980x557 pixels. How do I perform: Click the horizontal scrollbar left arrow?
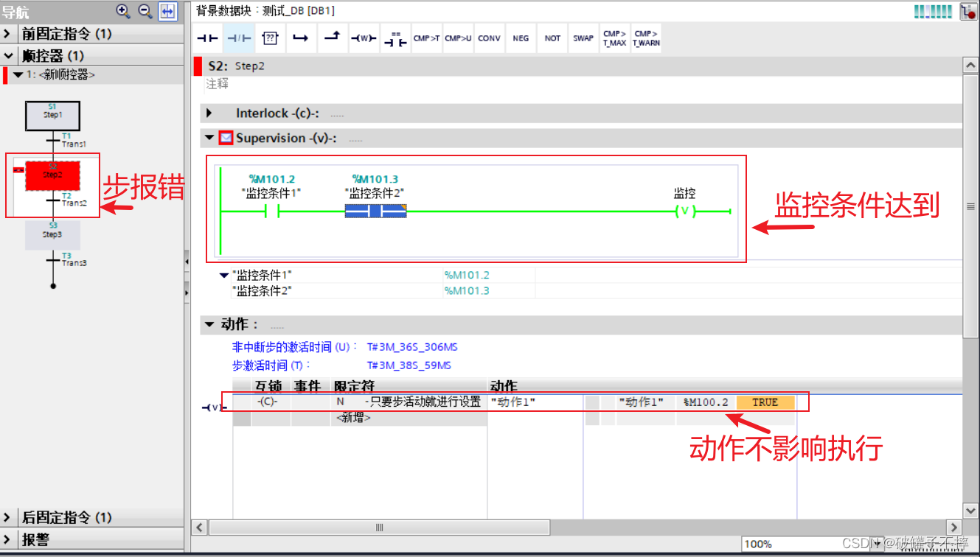click(x=199, y=528)
